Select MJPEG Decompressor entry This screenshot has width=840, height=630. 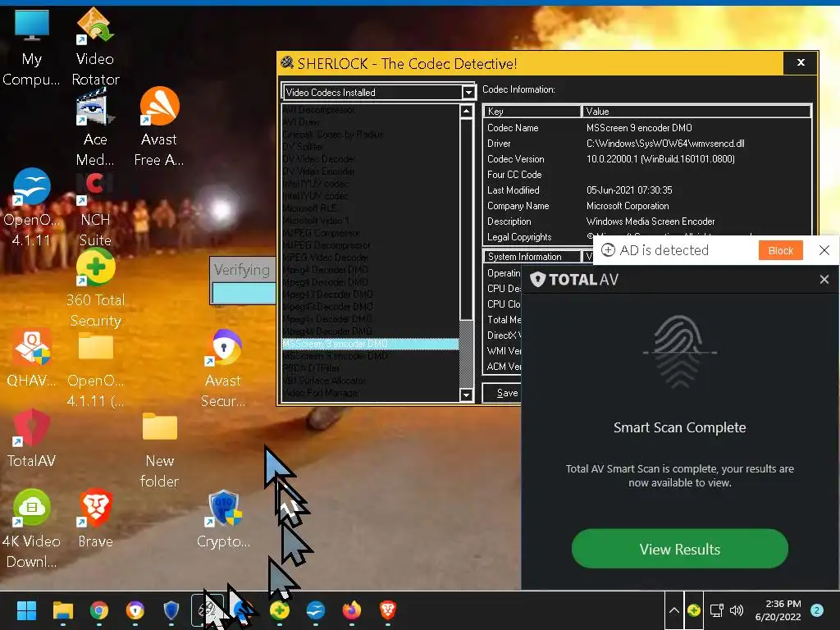(371, 245)
